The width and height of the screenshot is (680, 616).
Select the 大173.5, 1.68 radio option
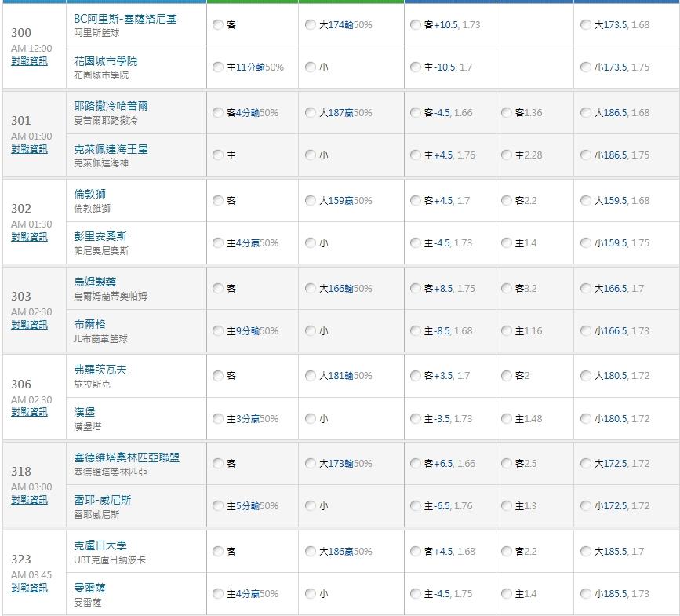(586, 25)
